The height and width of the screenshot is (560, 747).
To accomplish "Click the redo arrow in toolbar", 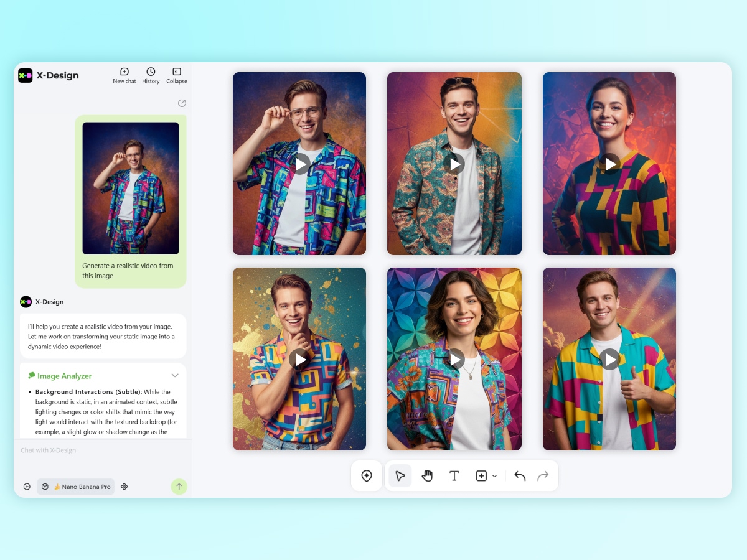I will point(543,476).
